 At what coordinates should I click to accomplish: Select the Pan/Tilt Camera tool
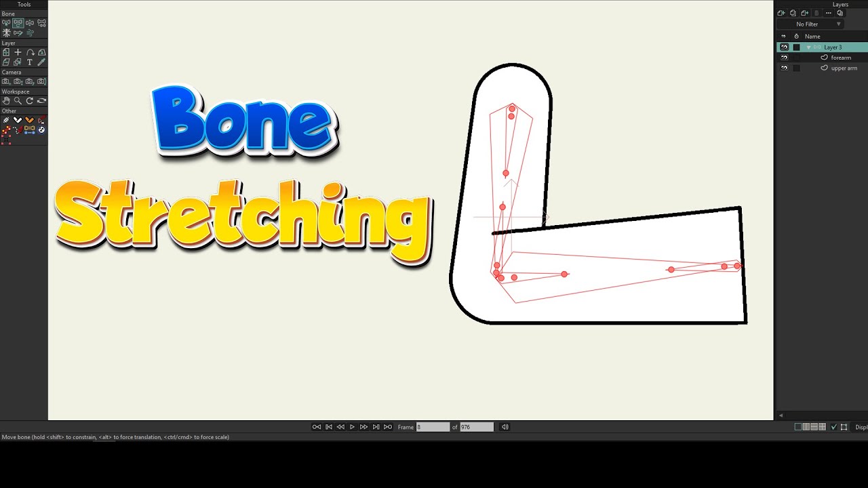tap(42, 81)
